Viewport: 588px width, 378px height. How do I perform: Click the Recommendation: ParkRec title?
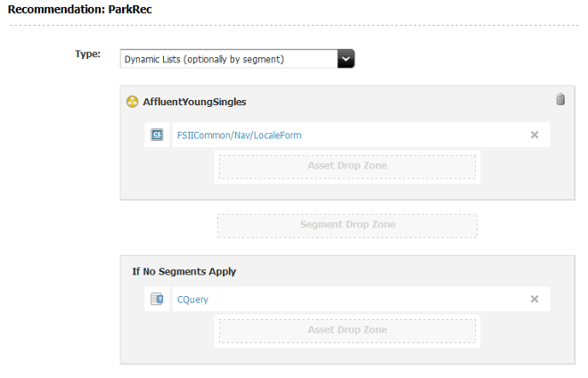[x=65, y=11]
